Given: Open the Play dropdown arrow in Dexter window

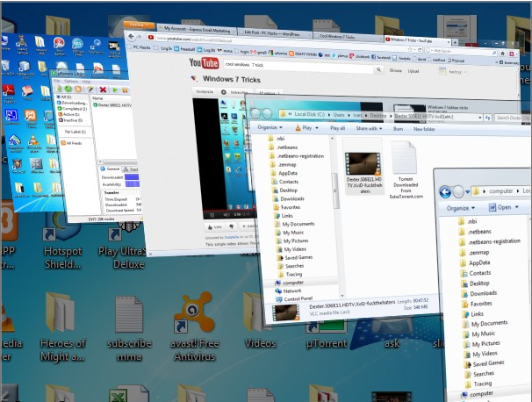Looking at the screenshot, I should [x=317, y=128].
